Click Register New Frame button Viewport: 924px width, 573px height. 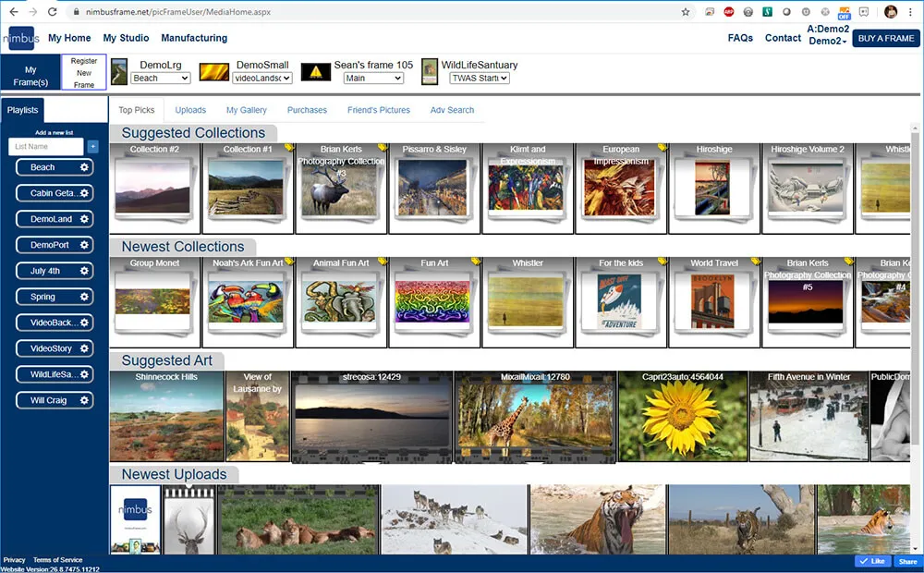coord(84,72)
